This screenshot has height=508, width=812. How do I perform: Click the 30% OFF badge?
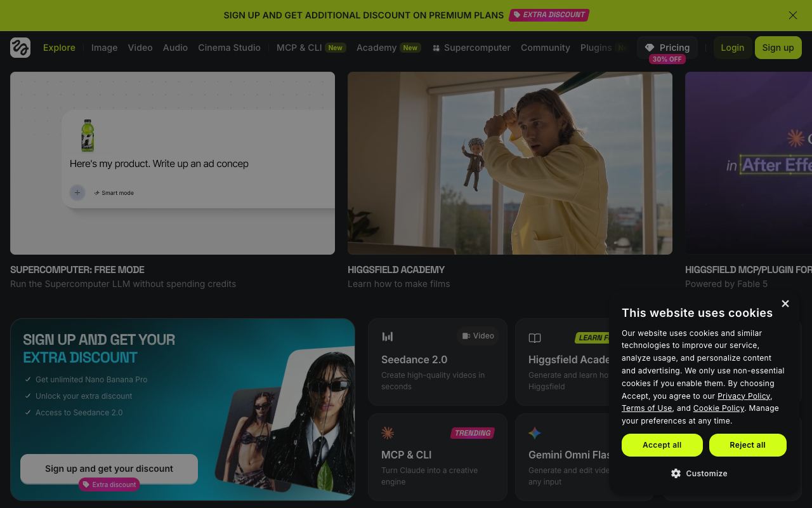(667, 59)
